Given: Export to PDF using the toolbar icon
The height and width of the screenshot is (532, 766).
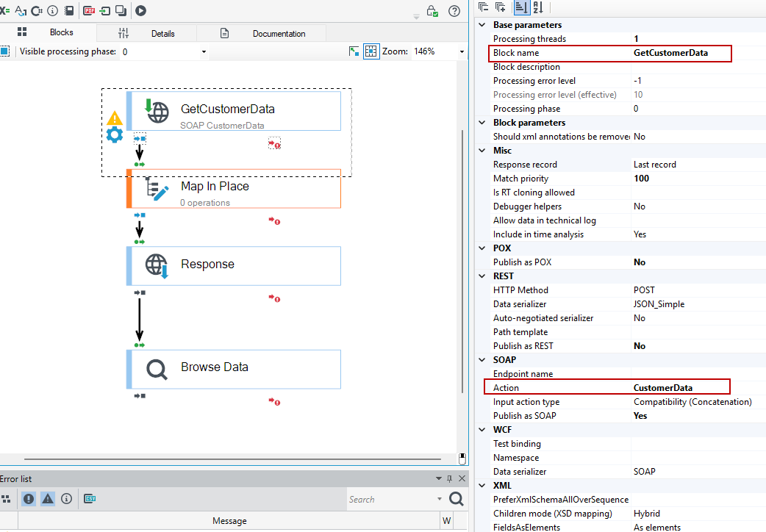Looking at the screenshot, I should (89, 10).
